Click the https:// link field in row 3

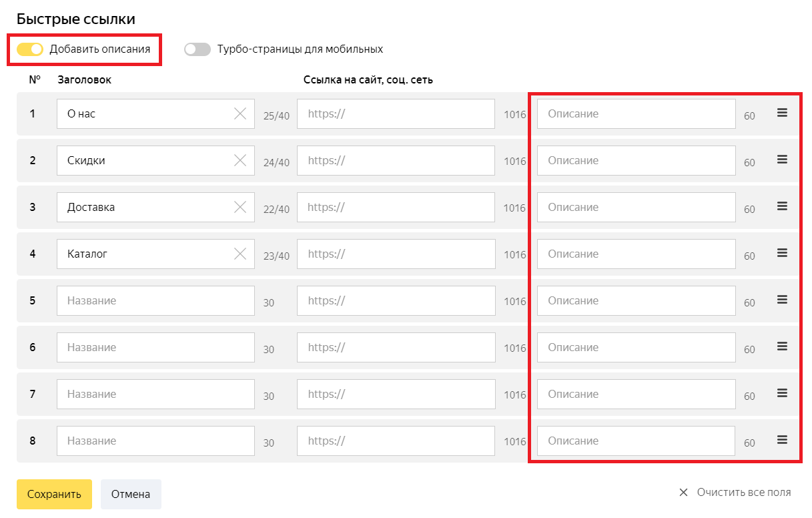pos(396,207)
